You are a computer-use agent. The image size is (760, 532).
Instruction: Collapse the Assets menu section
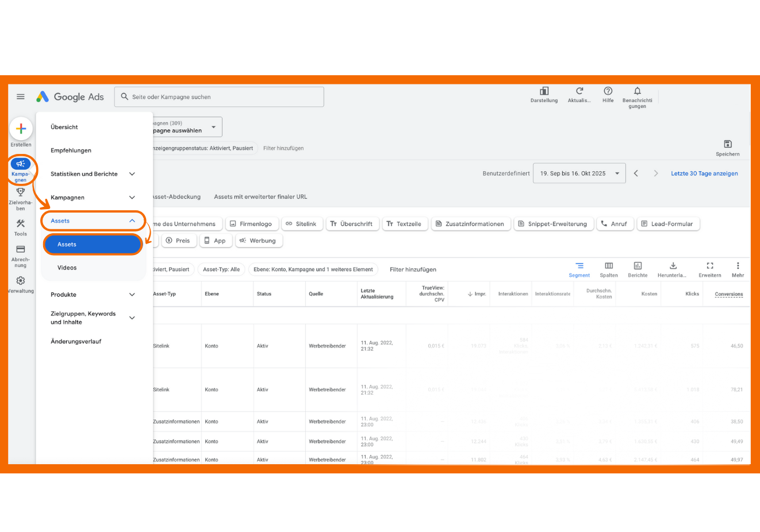point(132,221)
